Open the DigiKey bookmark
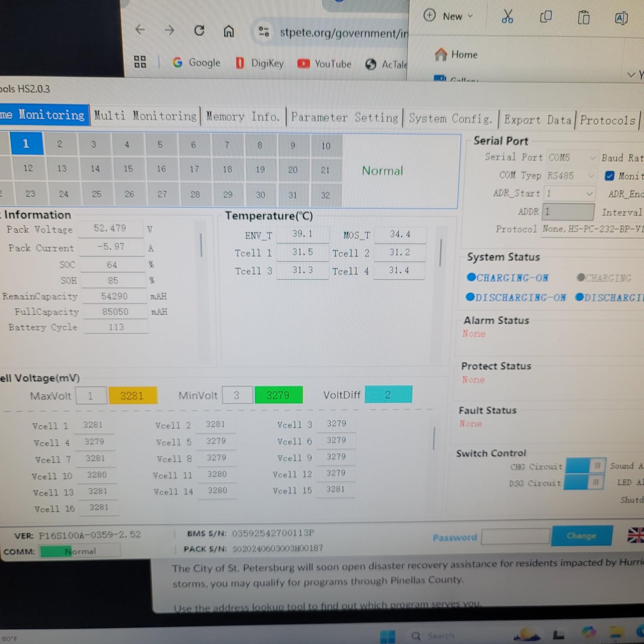Screen dimensions: 644x644 [260, 63]
